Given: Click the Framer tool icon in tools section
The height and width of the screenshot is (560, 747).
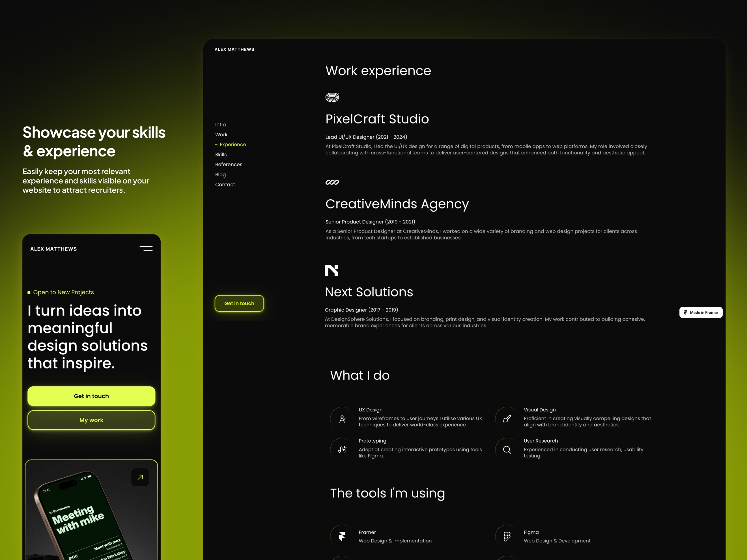Looking at the screenshot, I should coord(343,536).
